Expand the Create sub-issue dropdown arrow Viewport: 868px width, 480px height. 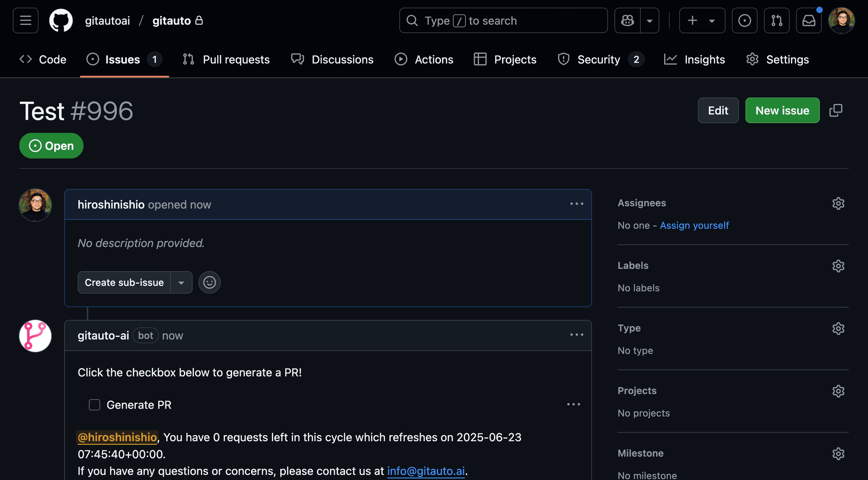point(181,282)
